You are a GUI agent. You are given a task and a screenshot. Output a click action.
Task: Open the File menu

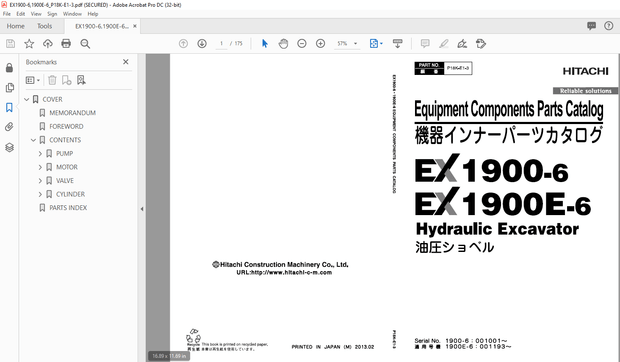[x=7, y=14]
